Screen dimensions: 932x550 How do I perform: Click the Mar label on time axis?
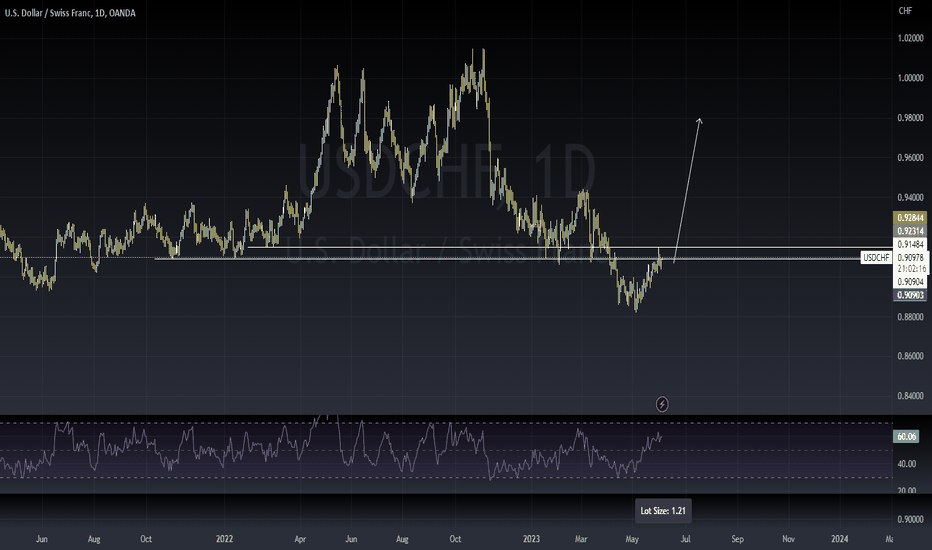(x=581, y=539)
